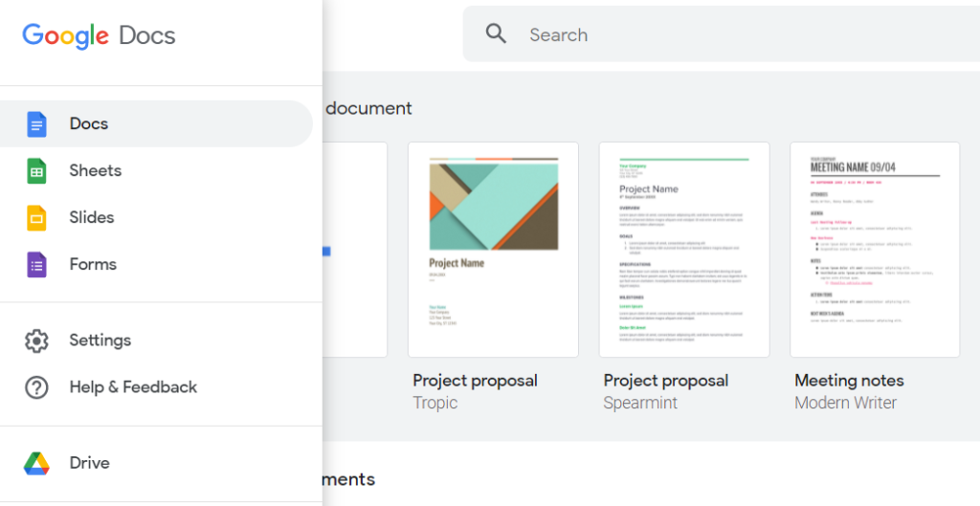This screenshot has width=980, height=506.
Task: Click the search magnifier icon
Action: coord(496,33)
